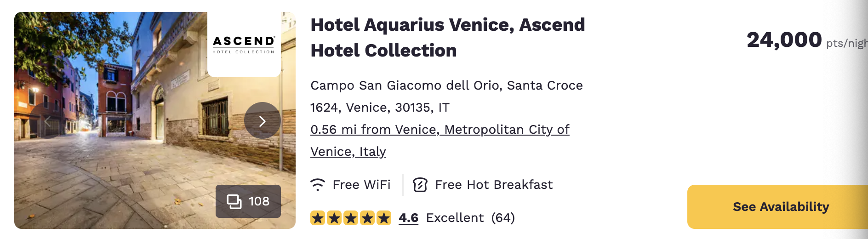The image size is (868, 239).
Task: Go back to the previous hotel photo
Action: click(x=47, y=121)
